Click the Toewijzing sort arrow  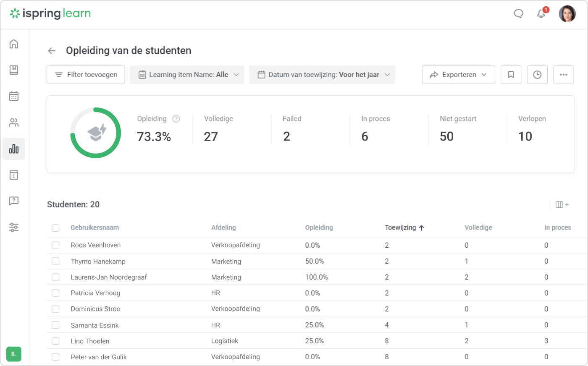pyautogui.click(x=422, y=228)
